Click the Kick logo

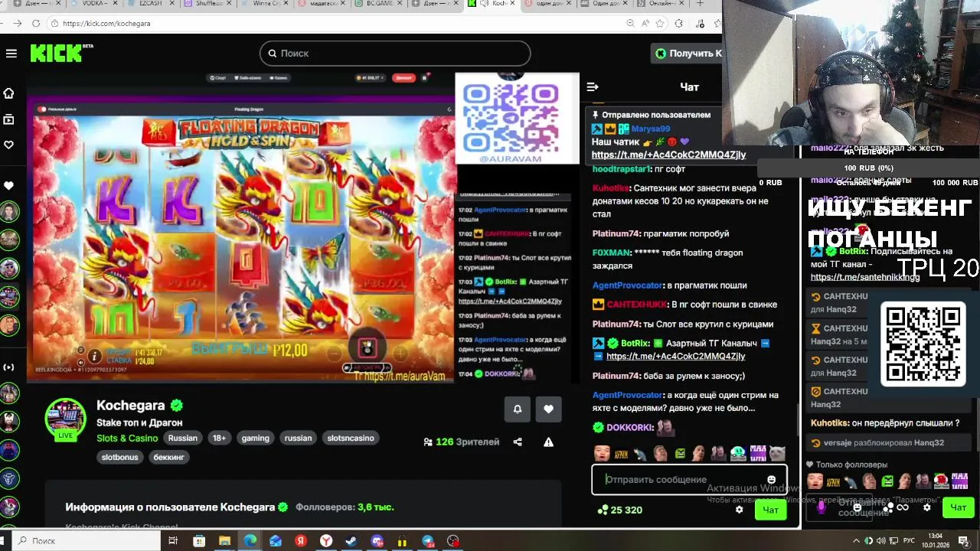[x=61, y=53]
